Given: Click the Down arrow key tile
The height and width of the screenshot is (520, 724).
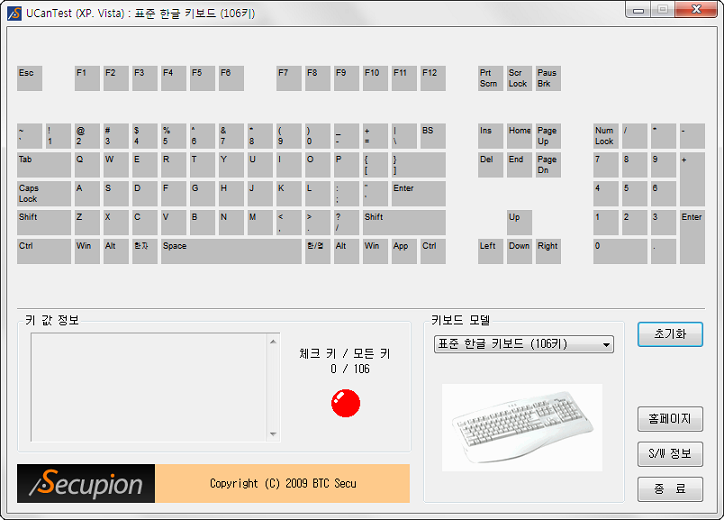Looking at the screenshot, I should [x=519, y=251].
